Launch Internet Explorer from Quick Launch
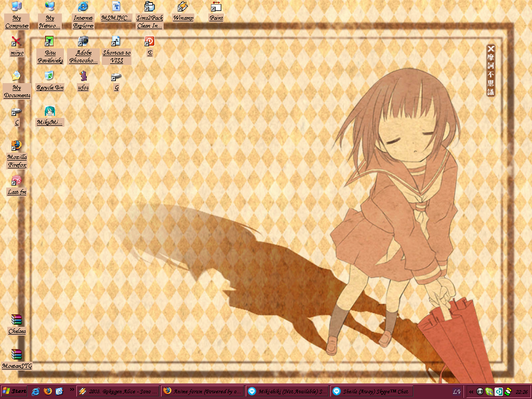 coord(36,391)
